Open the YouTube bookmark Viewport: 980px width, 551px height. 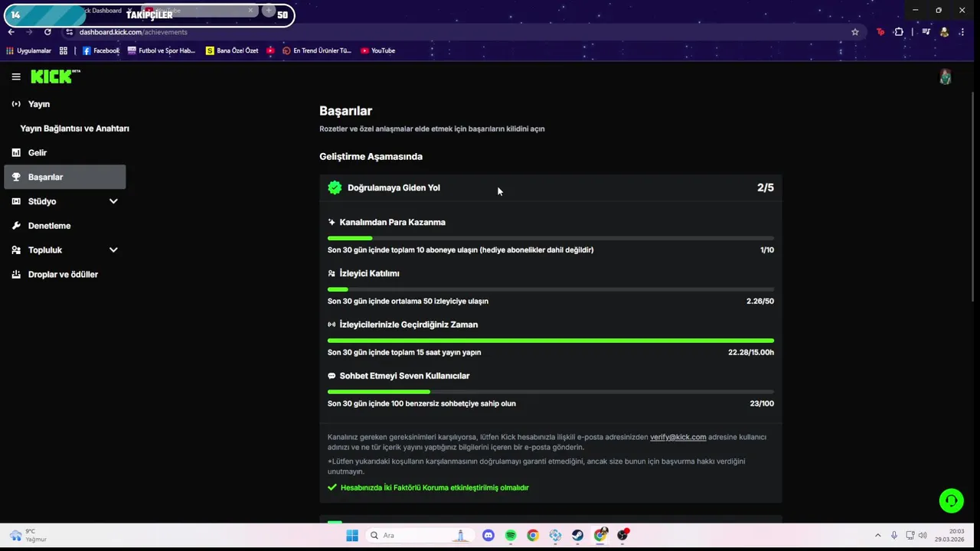coord(377,51)
